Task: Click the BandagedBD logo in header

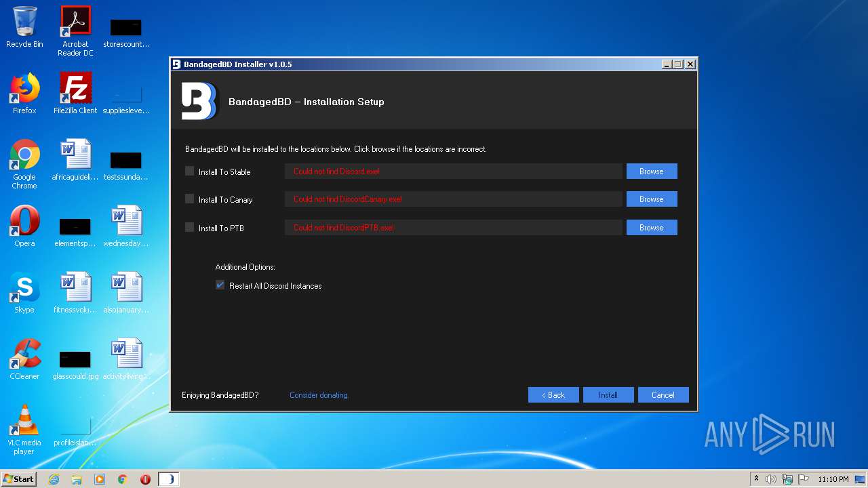Action: click(199, 101)
